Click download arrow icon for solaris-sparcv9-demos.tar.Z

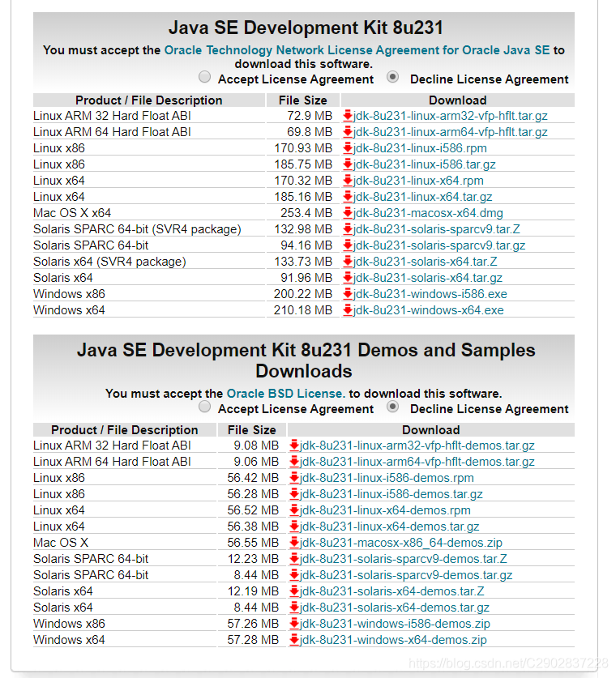point(294,559)
